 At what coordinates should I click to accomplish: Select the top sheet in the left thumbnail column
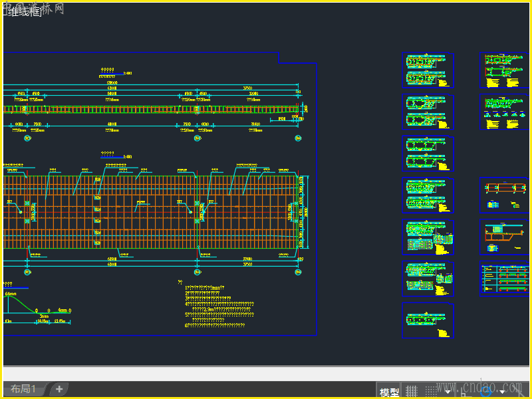point(428,70)
